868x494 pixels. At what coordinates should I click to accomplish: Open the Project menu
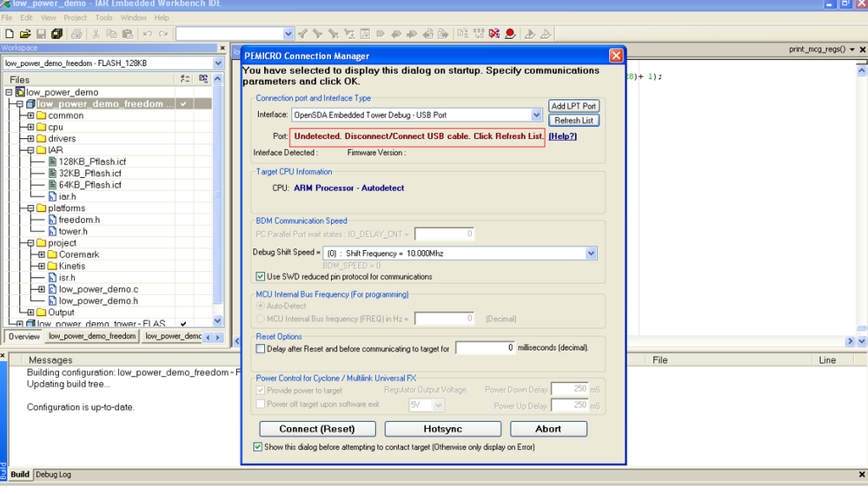[x=76, y=17]
